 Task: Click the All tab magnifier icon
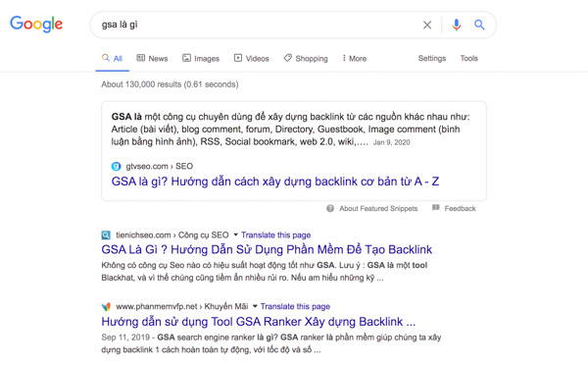pos(106,58)
